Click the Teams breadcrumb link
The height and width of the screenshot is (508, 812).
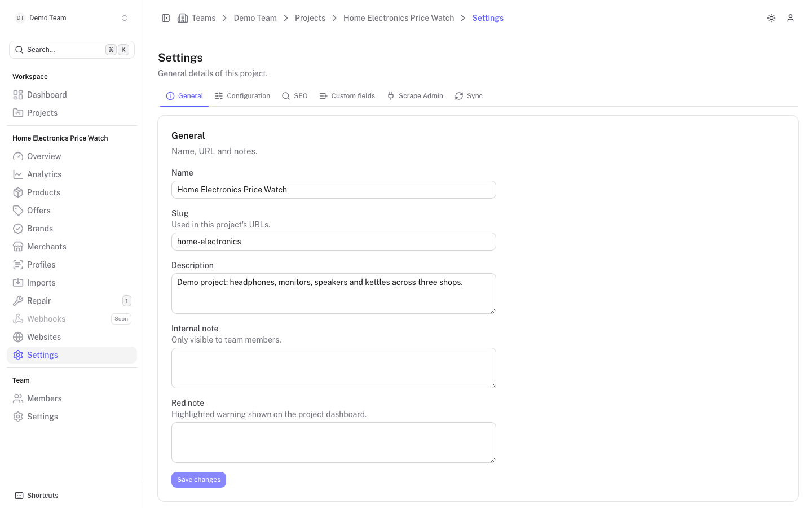point(197,18)
